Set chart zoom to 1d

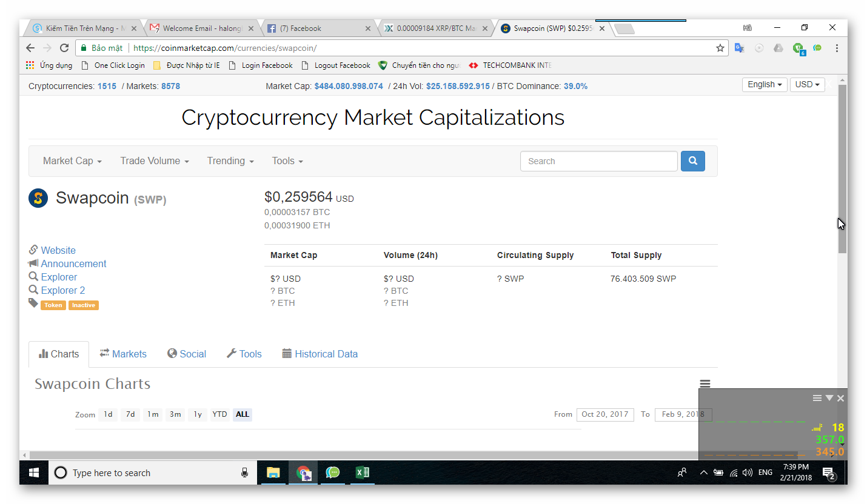[x=108, y=414]
